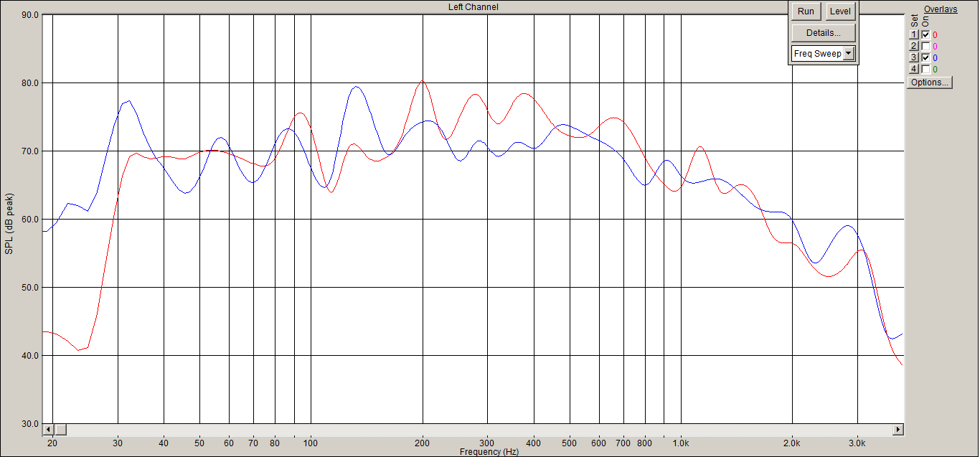This screenshot has height=457, width=980.
Task: Uncheck overlay 3 On checkbox
Action: 925,57
